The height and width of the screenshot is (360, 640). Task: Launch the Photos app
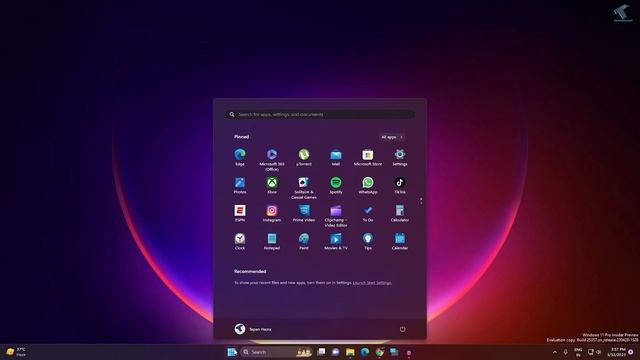pyautogui.click(x=240, y=185)
